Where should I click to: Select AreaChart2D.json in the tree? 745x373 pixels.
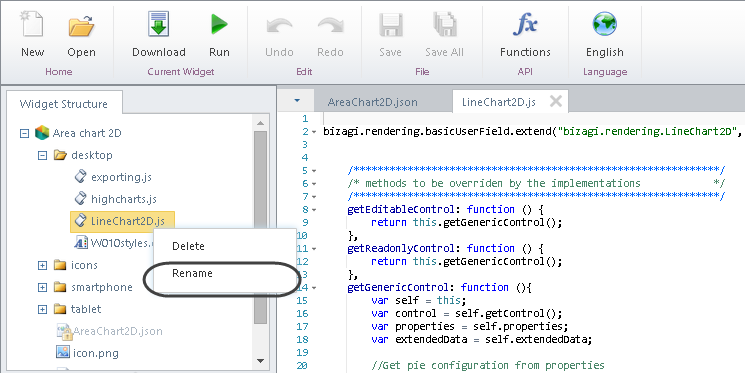click(117, 331)
